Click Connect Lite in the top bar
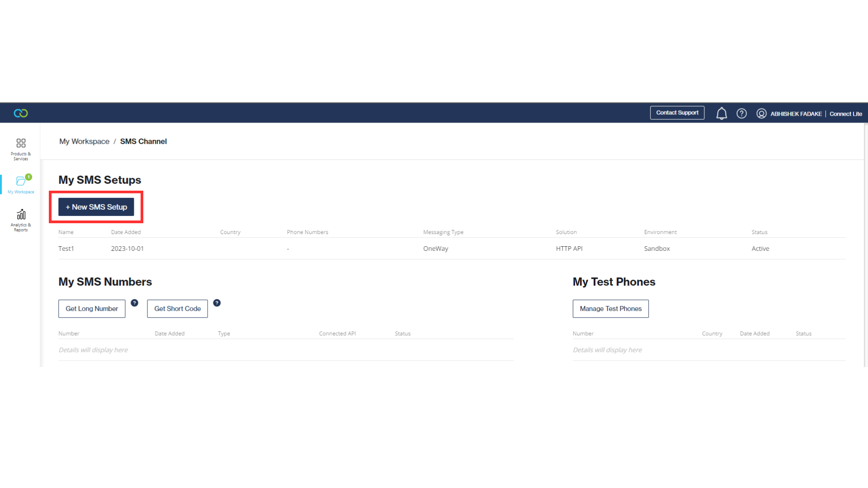This screenshot has width=868, height=488. (845, 114)
